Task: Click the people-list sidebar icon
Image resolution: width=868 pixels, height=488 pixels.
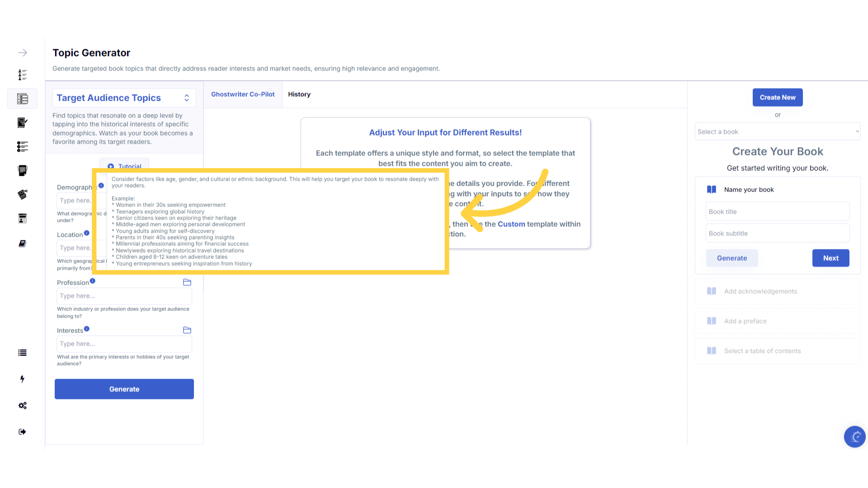Action: pos(23,75)
